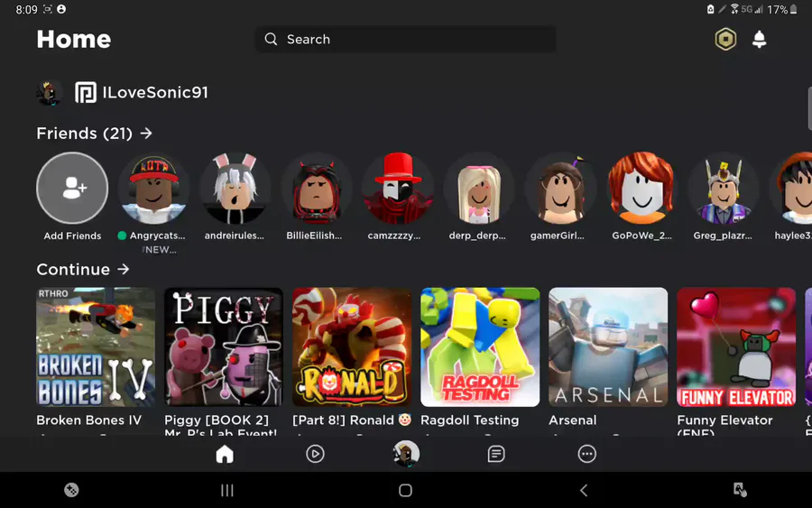812x508 pixels.
Task: Tap the touch-assist icon in navigation bar
Action: point(740,490)
